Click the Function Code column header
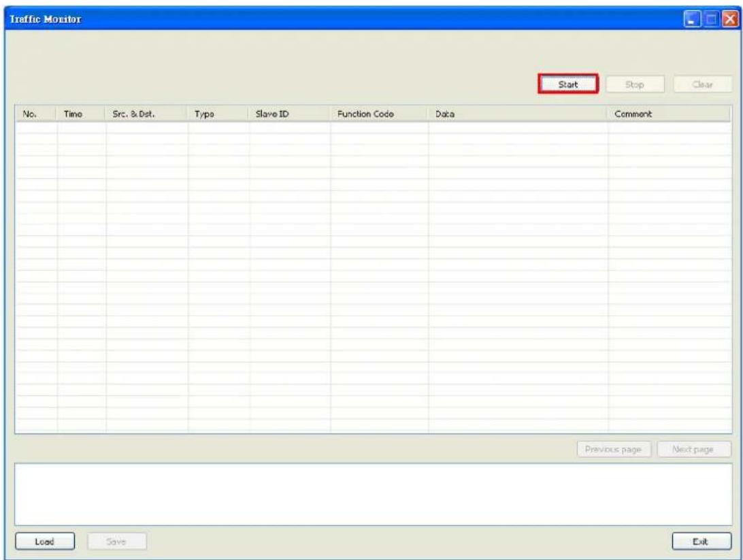 tap(380, 114)
